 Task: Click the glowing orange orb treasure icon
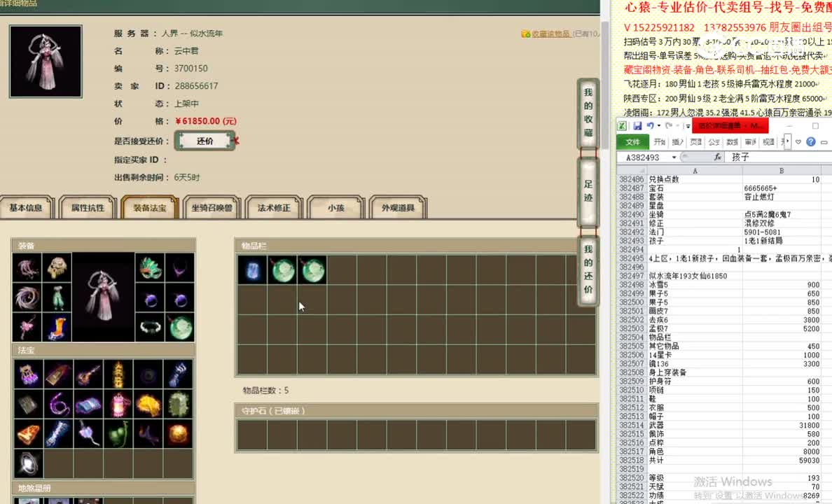178,434
